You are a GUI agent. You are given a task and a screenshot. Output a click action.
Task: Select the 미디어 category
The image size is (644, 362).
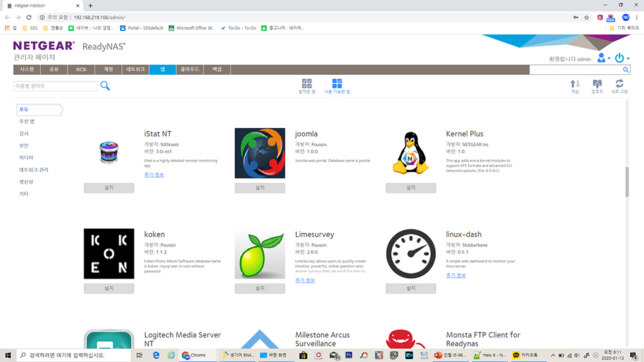click(x=26, y=158)
